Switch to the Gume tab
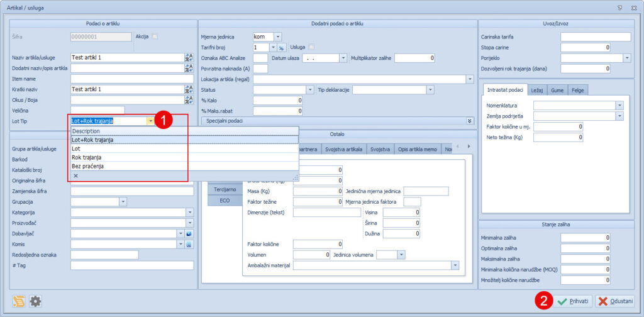 (557, 90)
